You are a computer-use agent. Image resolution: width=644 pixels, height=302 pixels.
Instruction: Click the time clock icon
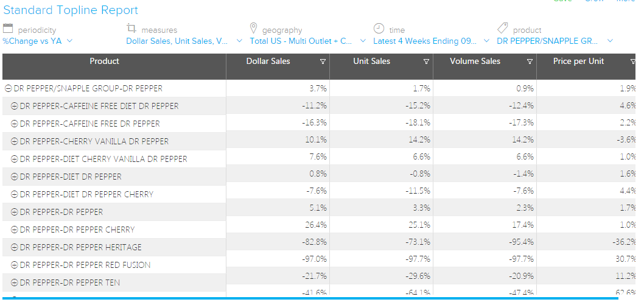coord(379,29)
